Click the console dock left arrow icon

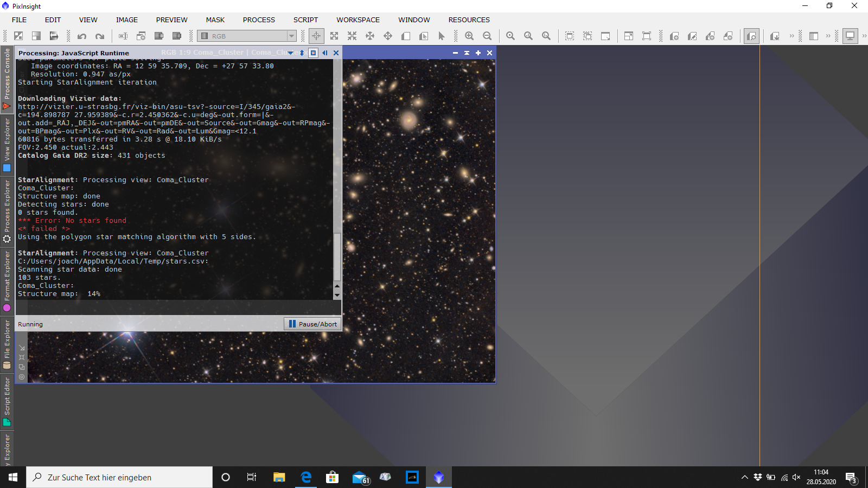pyautogui.click(x=324, y=53)
